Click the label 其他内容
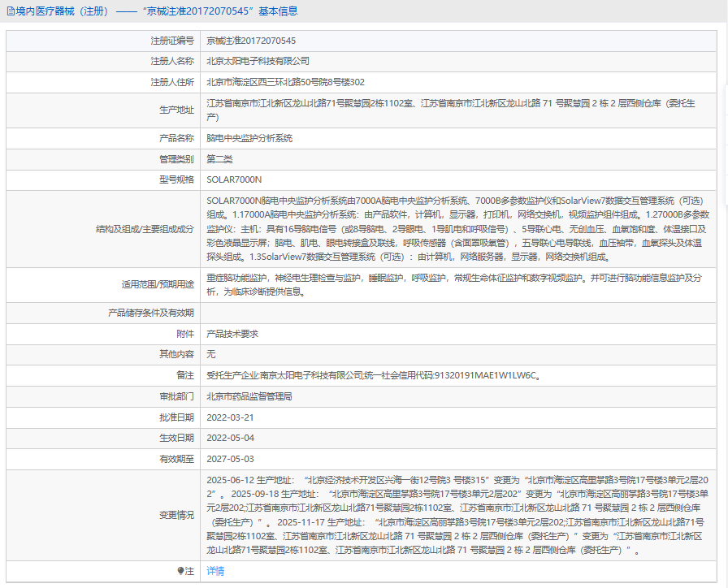Screen dimensions: 728x588 point(176,355)
